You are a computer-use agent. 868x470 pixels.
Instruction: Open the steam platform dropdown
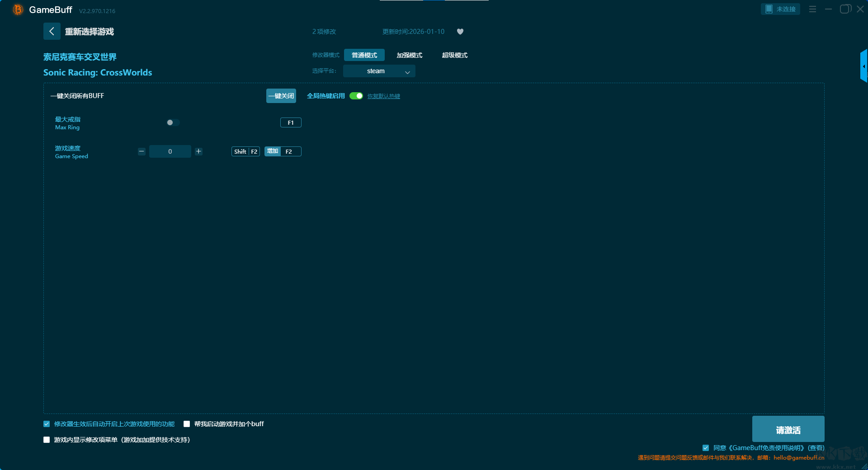point(379,71)
